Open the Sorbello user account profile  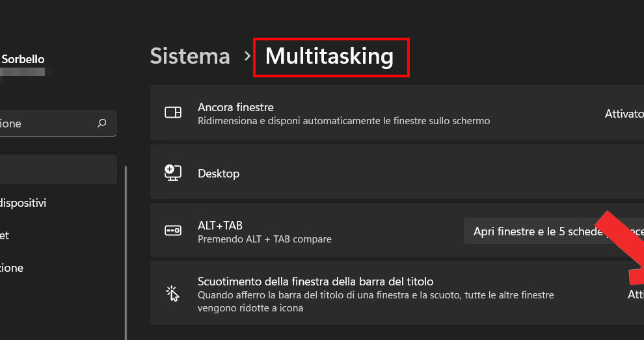tap(23, 59)
